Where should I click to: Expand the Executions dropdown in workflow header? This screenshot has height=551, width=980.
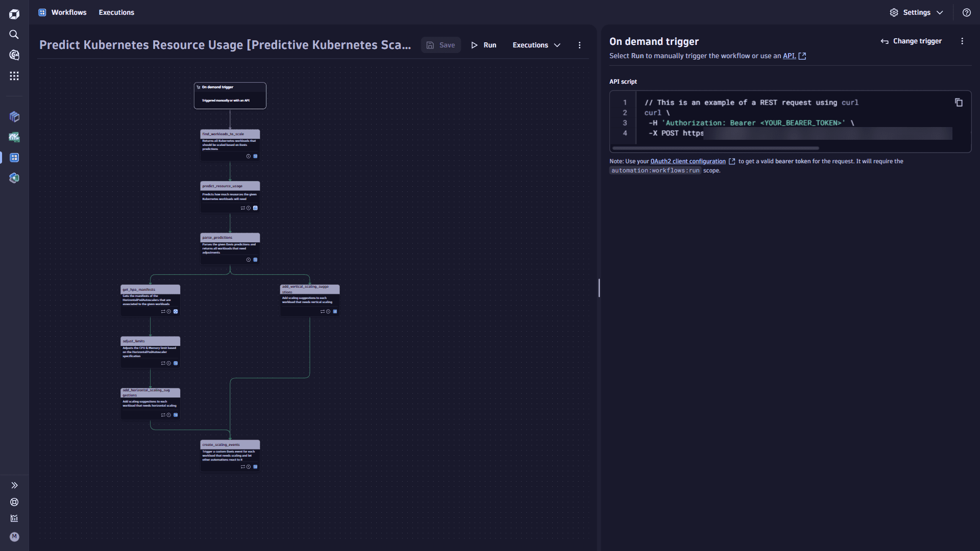coord(536,45)
